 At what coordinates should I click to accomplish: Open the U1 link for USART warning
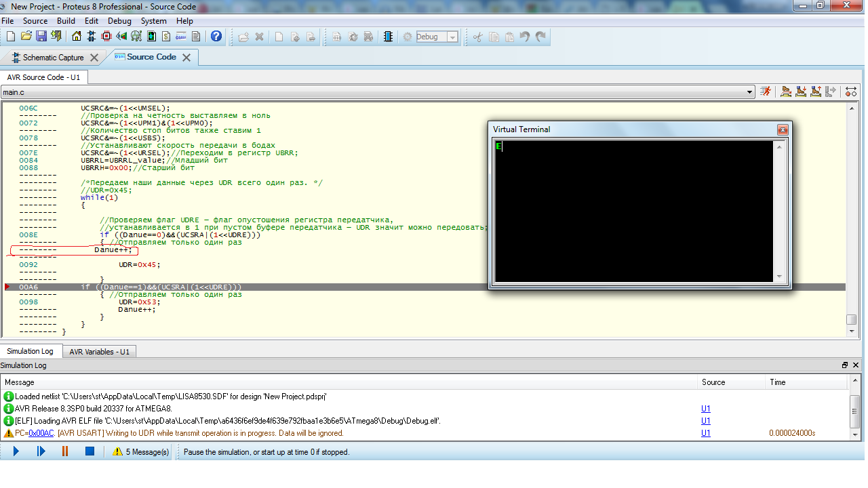coord(706,433)
